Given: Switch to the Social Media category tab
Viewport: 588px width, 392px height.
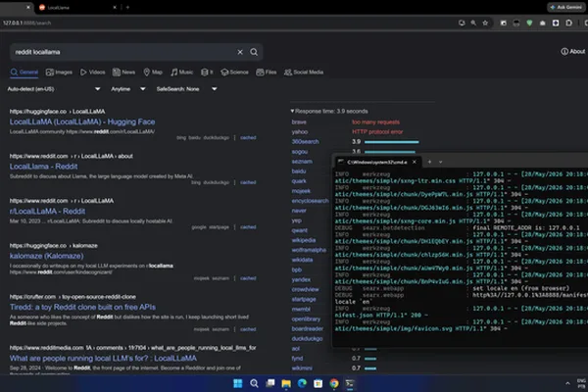Looking at the screenshot, I should tap(304, 72).
